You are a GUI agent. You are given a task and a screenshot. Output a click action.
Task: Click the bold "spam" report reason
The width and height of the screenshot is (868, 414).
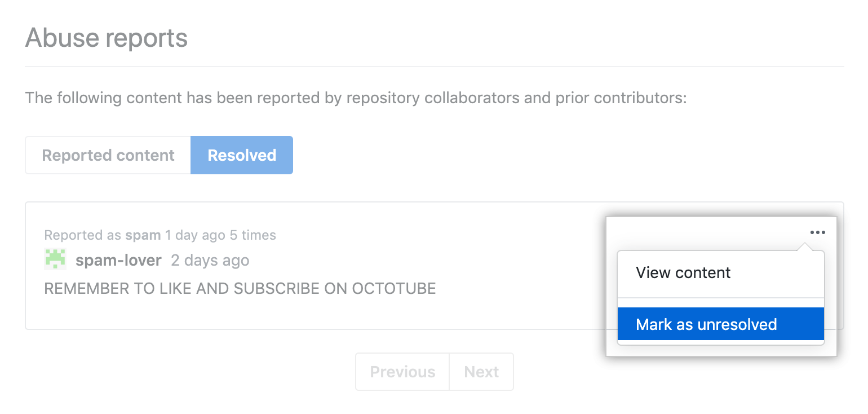tap(143, 235)
